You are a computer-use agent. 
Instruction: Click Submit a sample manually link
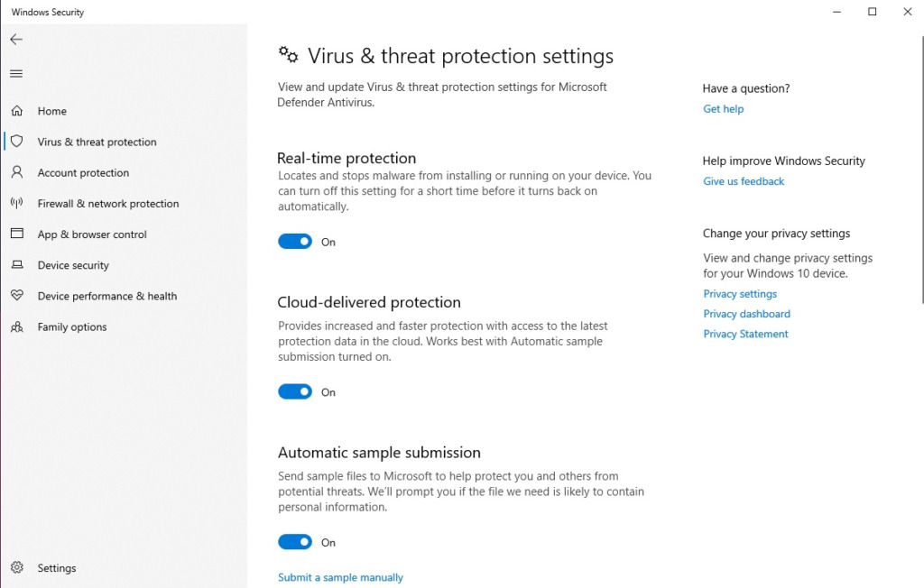[340, 577]
